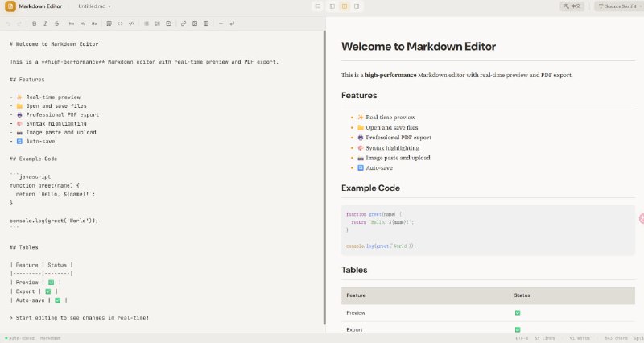The image size is (644, 343).
Task: Click the green checkmark in the Preview table row
Action: [x=518, y=312]
